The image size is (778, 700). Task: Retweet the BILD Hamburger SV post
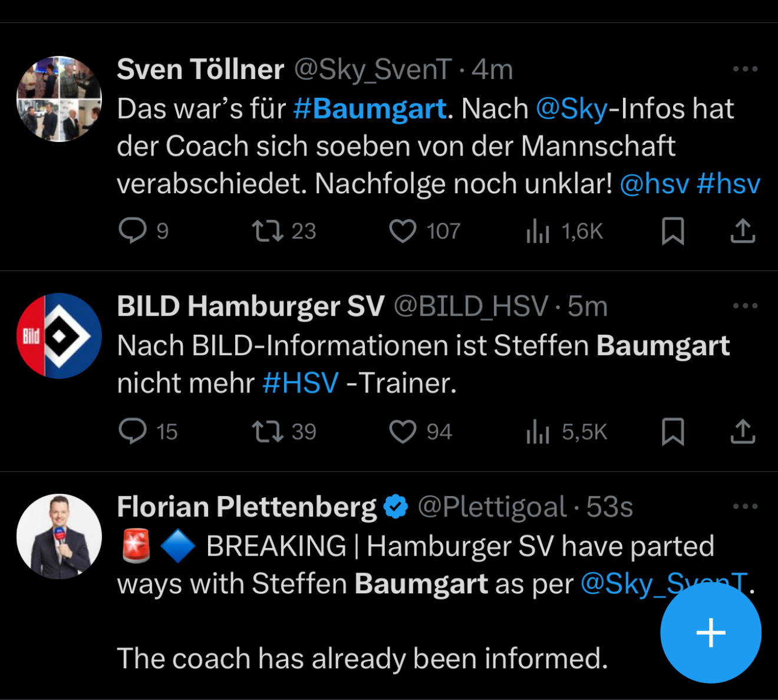[268, 431]
